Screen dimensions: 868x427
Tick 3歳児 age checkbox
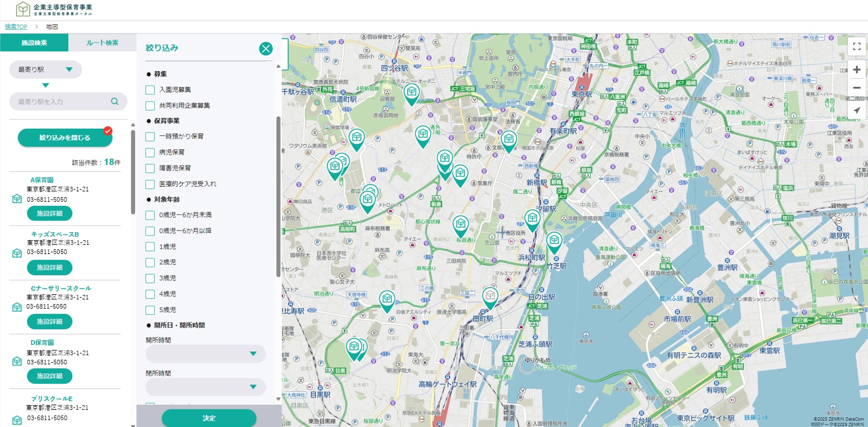tap(150, 278)
